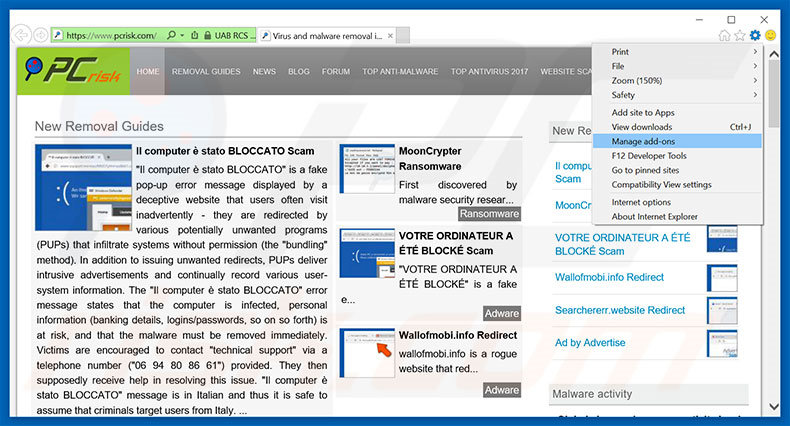Open sidebar Wallofmobi.info Redirect link
This screenshot has width=790, height=426.
(x=609, y=277)
